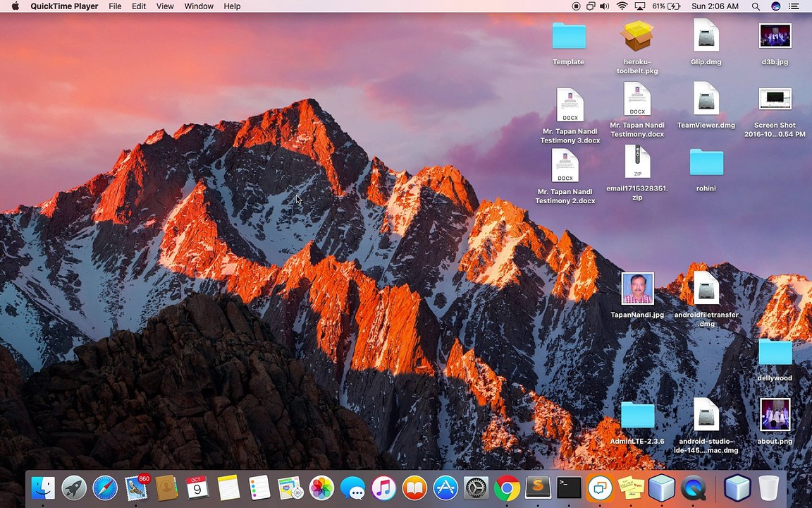Viewport: 812px width, 508px height.
Task: Launch Google Chrome from the Dock
Action: (x=507, y=488)
